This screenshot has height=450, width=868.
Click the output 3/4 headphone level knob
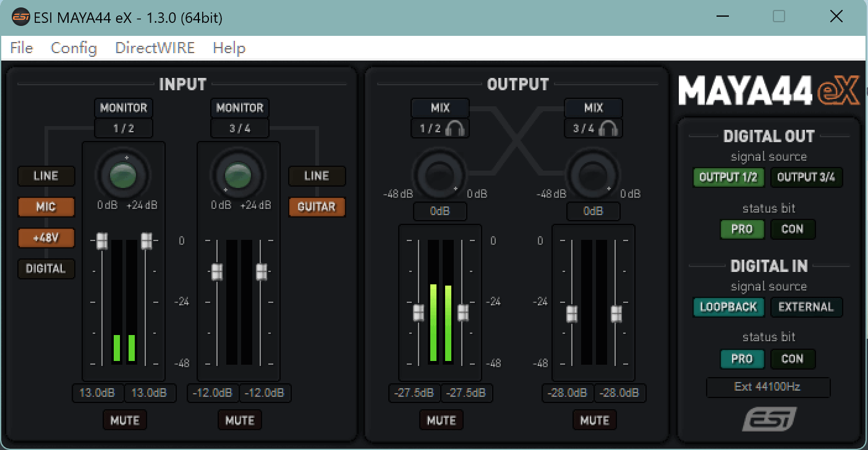pos(593,176)
